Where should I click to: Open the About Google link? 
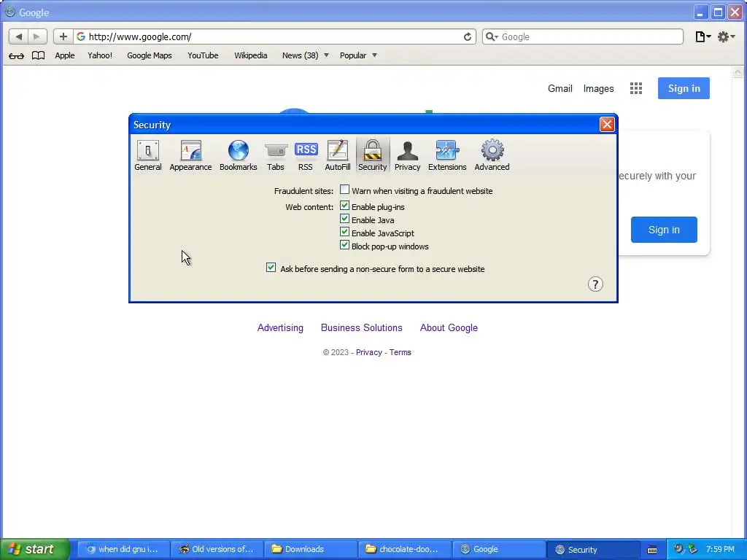coord(449,327)
